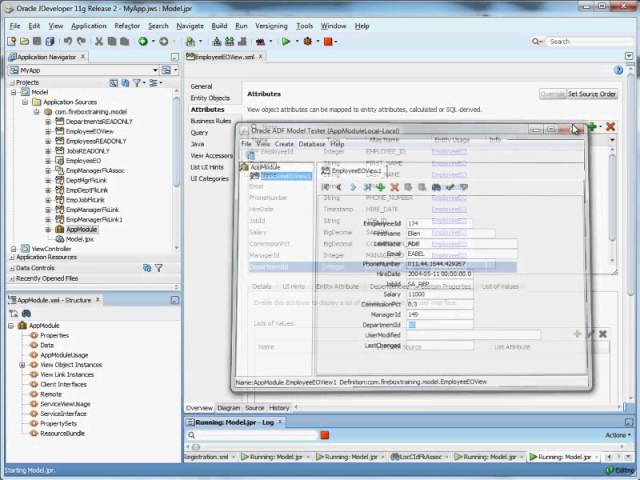Open the Versioning menu

(271, 26)
